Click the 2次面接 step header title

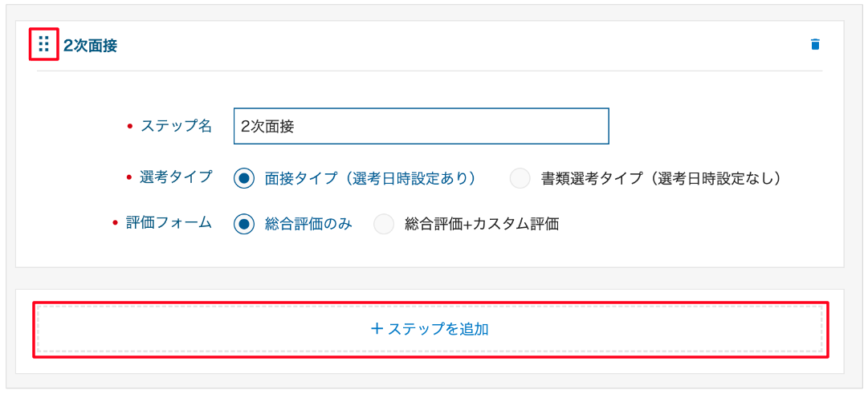coord(90,46)
